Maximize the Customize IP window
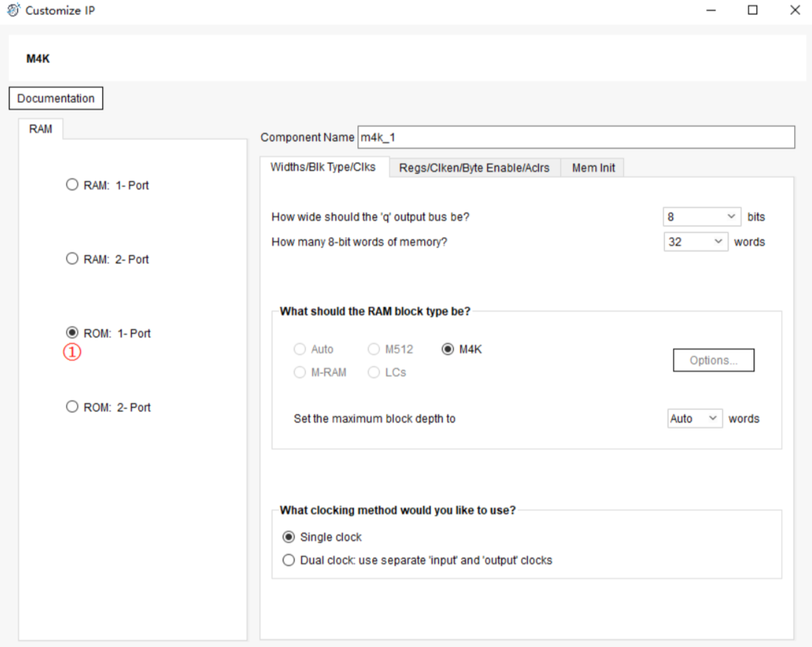Viewport: 812px width, 647px height. coord(752,10)
